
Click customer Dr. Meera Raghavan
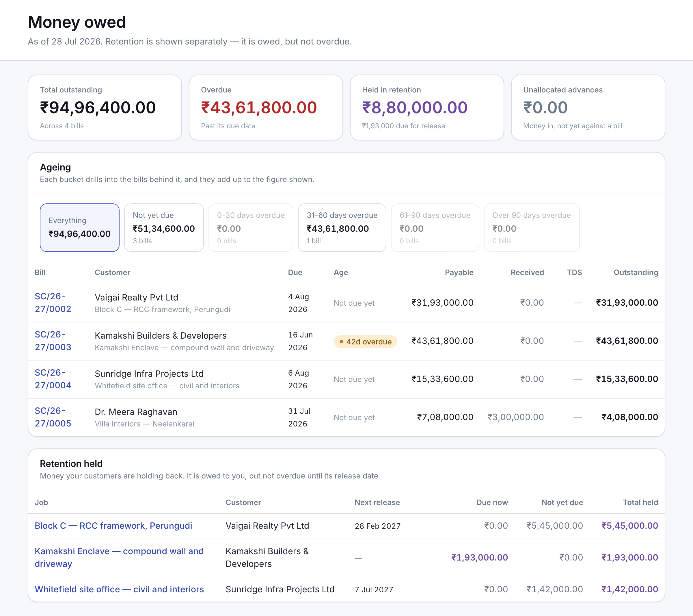(136, 412)
